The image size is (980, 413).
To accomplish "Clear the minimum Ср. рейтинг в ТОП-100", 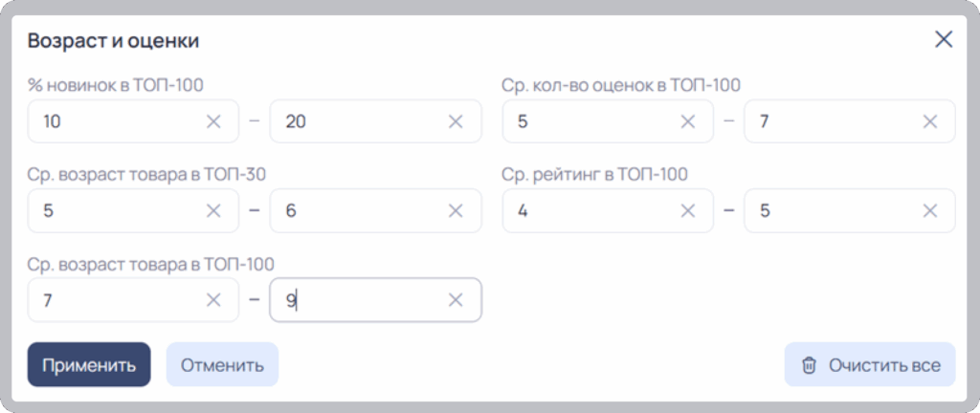I will pyautogui.click(x=687, y=211).
